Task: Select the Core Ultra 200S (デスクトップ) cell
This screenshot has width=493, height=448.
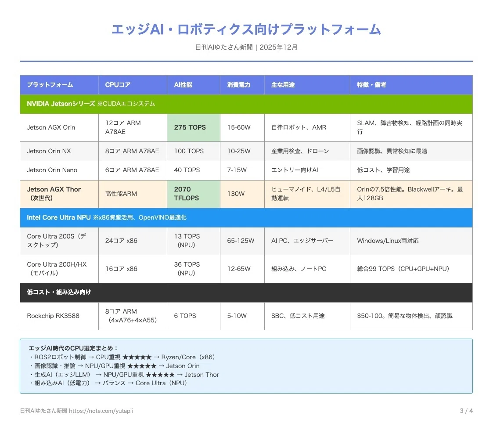Action: [x=59, y=241]
